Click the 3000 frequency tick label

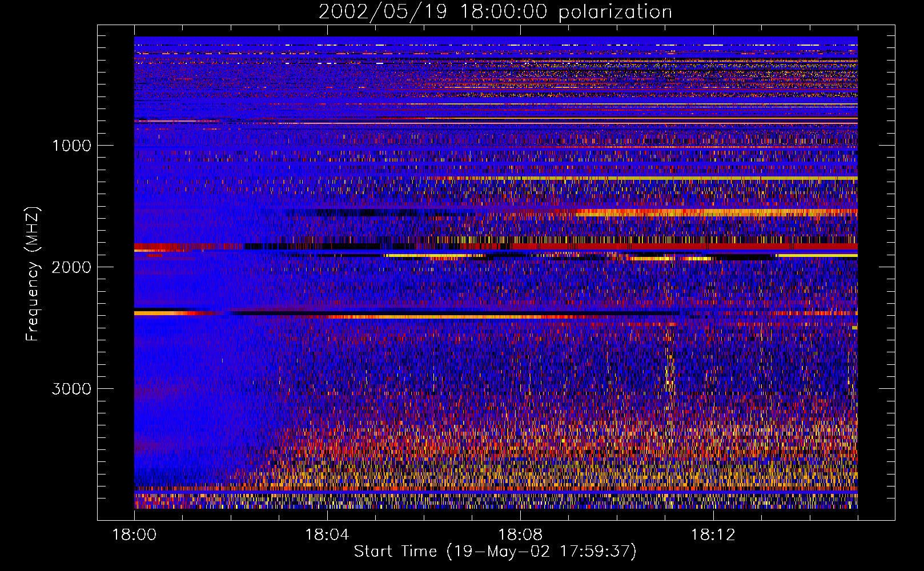click(71, 389)
